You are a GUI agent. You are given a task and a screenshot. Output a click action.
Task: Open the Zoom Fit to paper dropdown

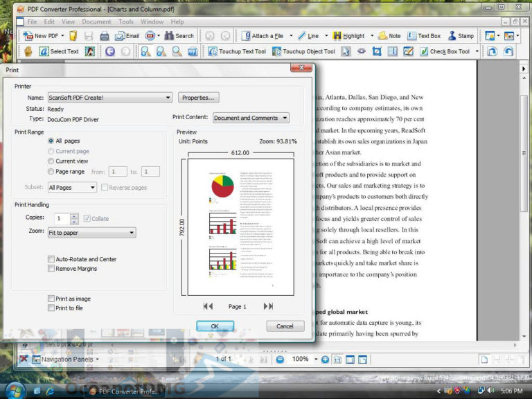(x=92, y=233)
